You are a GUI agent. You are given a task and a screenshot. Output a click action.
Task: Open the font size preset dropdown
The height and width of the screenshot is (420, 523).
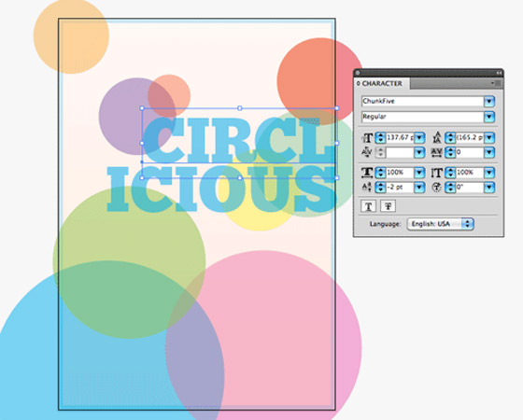click(x=419, y=138)
